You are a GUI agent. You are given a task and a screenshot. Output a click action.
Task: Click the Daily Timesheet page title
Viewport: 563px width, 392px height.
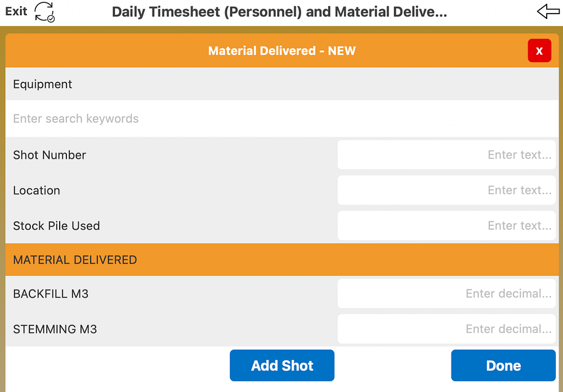pos(279,12)
